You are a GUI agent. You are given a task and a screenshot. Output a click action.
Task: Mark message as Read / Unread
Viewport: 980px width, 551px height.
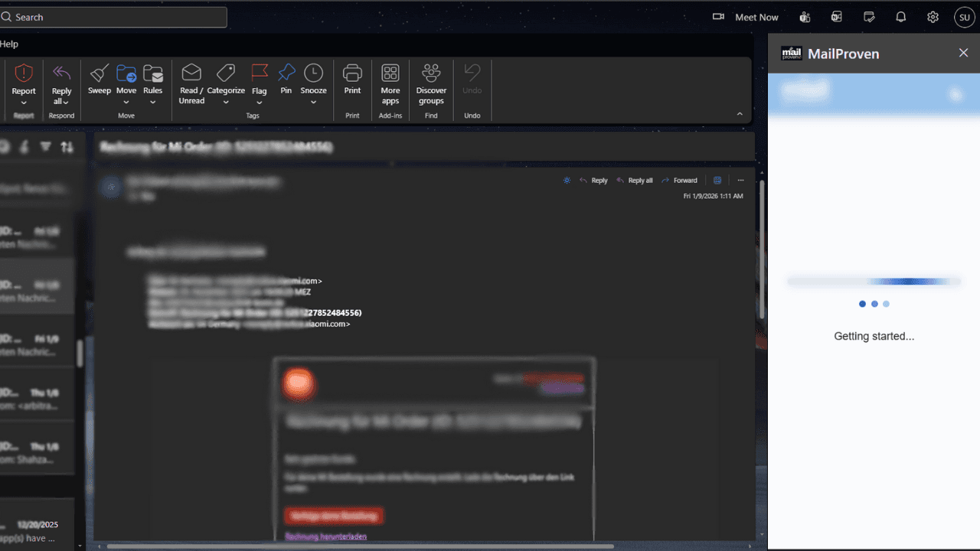[x=191, y=83]
